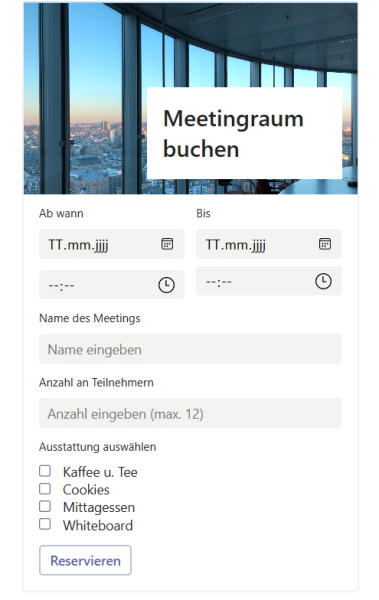Open clock picker under Ab wann

(x=167, y=285)
